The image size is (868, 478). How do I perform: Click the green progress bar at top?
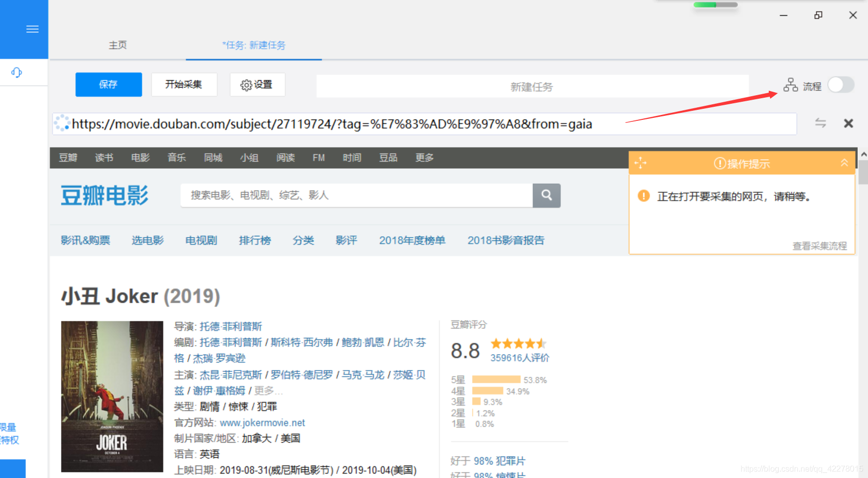pos(715,5)
